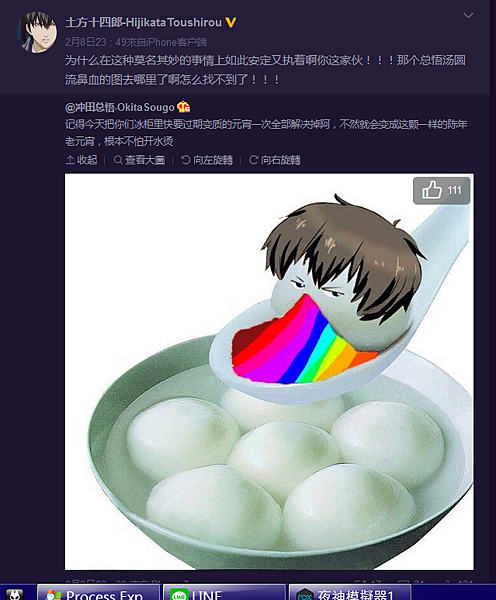Click the yellow V verified badge
Screen dimensions: 496x600
point(230,23)
